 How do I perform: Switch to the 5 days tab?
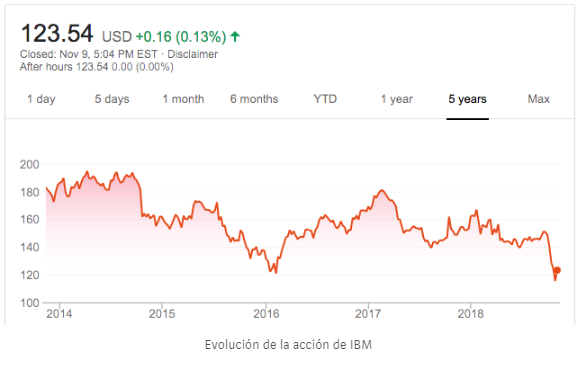point(112,99)
